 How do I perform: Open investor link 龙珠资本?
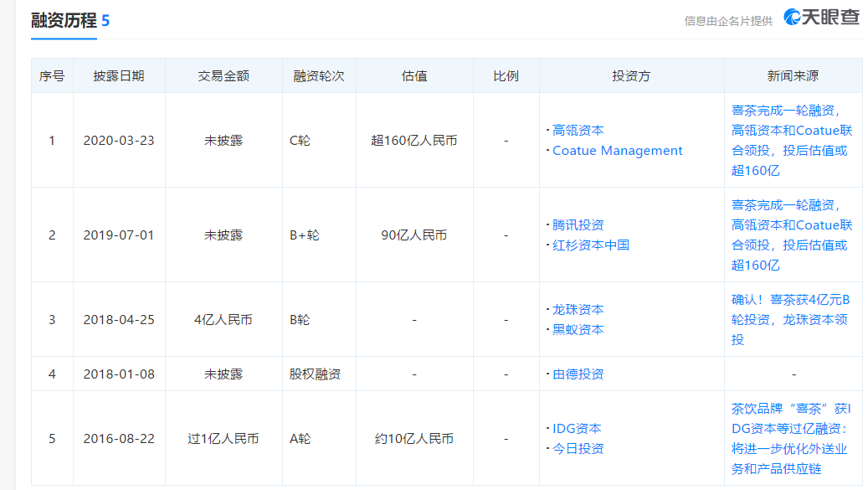[x=578, y=310]
